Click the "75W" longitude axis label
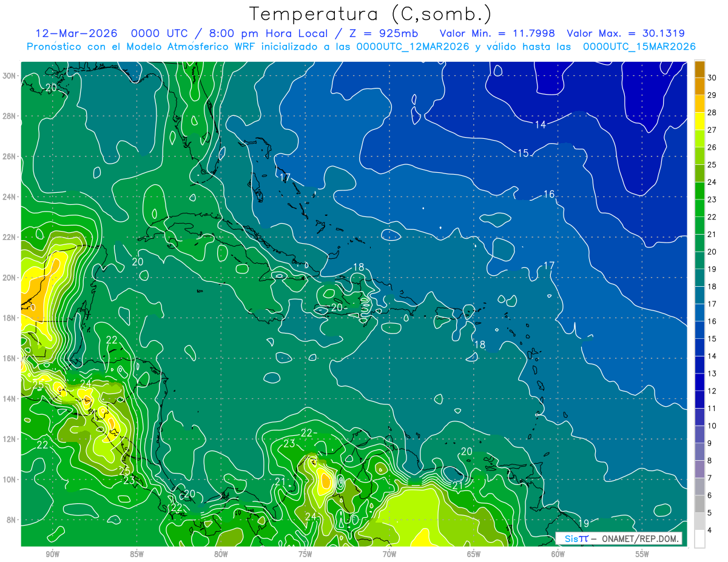 click(305, 554)
